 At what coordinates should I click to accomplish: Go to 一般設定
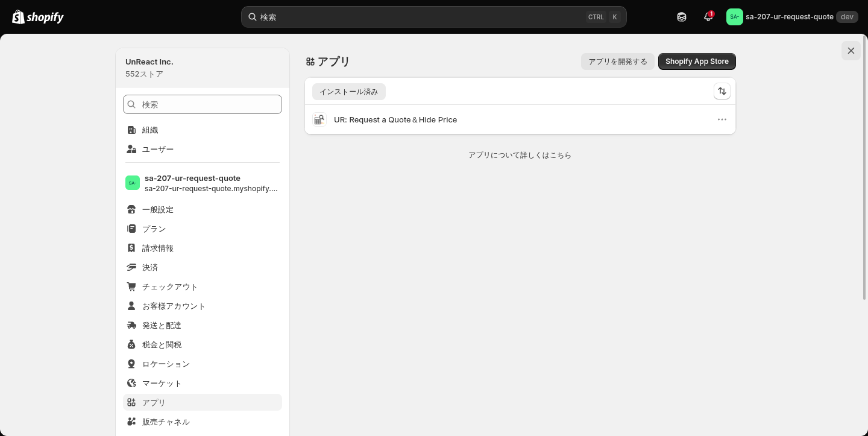pos(203,209)
